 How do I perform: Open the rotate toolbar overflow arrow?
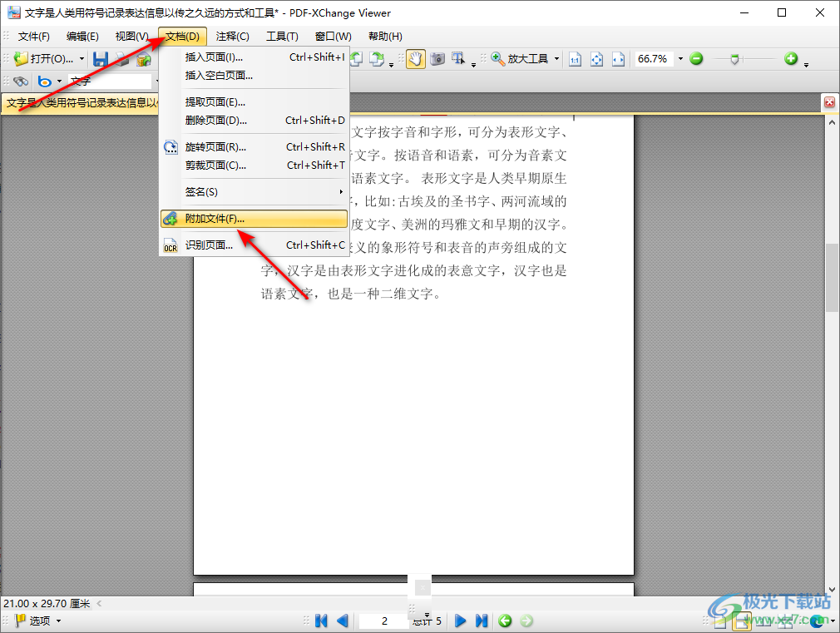(x=391, y=65)
